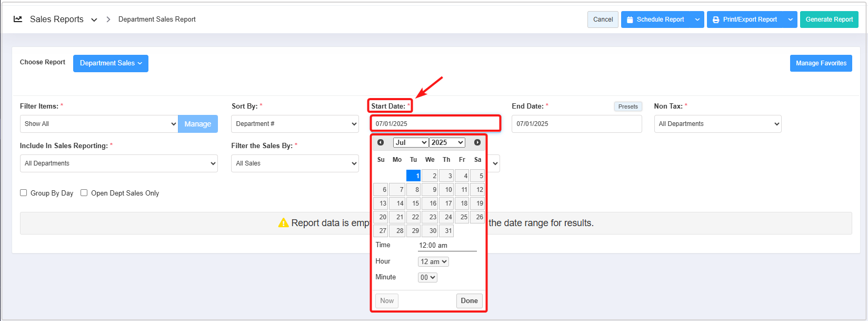Image resolution: width=868 pixels, height=321 pixels.
Task: Select the Sort By dropdown
Action: pyautogui.click(x=295, y=124)
